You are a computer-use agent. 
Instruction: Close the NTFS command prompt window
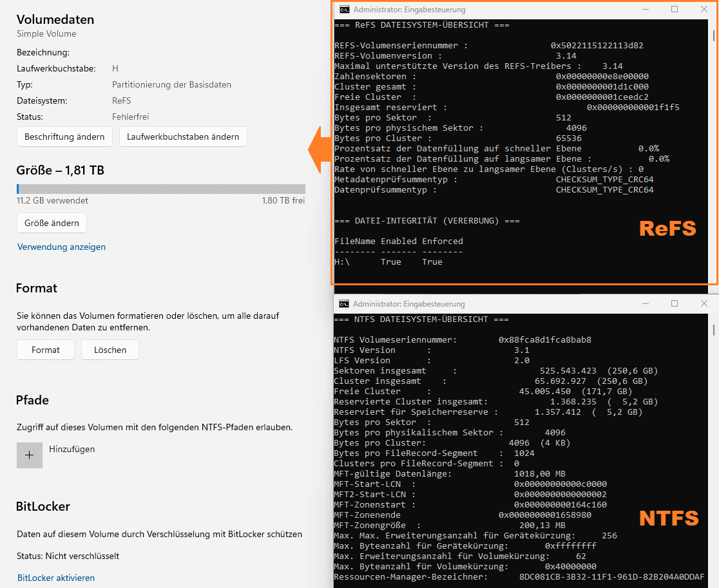704,303
